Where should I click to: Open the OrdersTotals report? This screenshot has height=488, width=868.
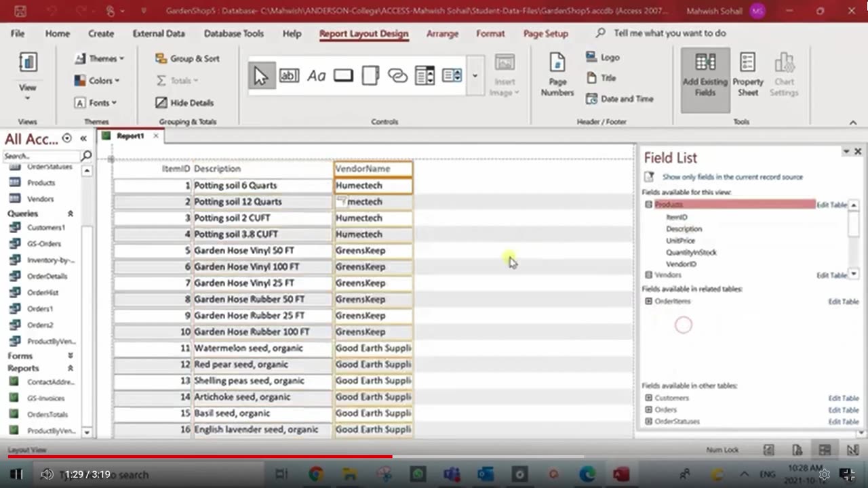coord(47,415)
